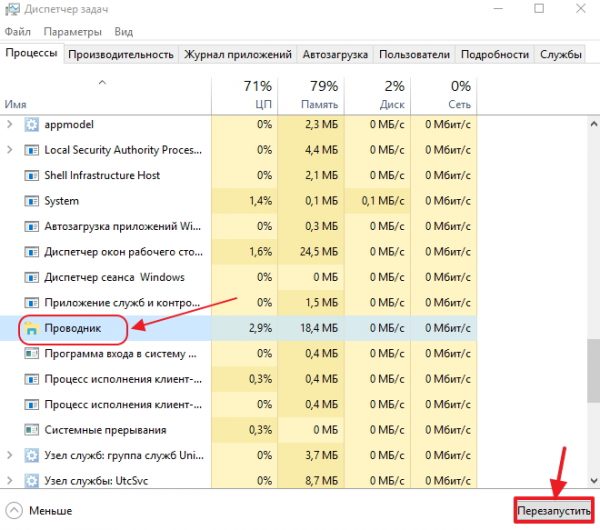Click the 2,9% CPU value for Проводник

[261, 328]
